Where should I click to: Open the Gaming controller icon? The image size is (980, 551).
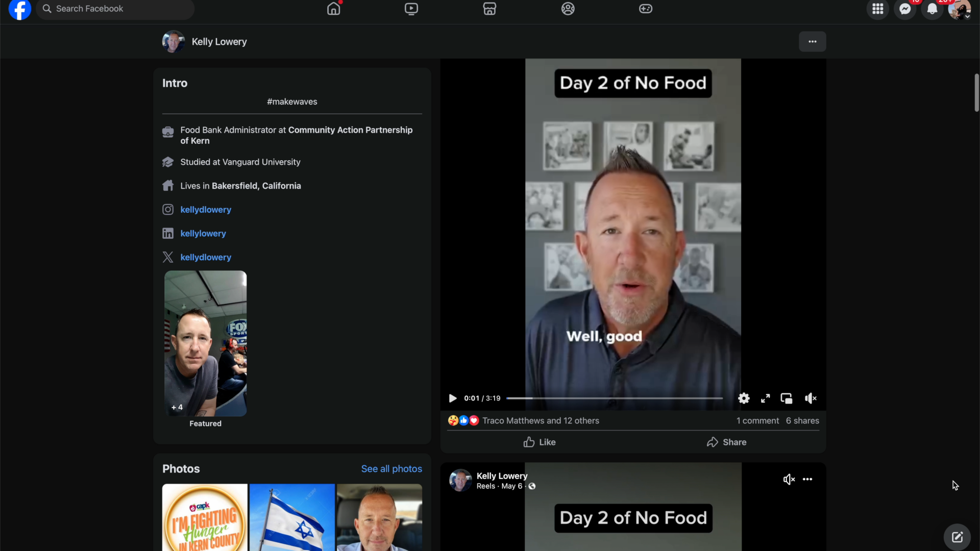[x=646, y=9]
